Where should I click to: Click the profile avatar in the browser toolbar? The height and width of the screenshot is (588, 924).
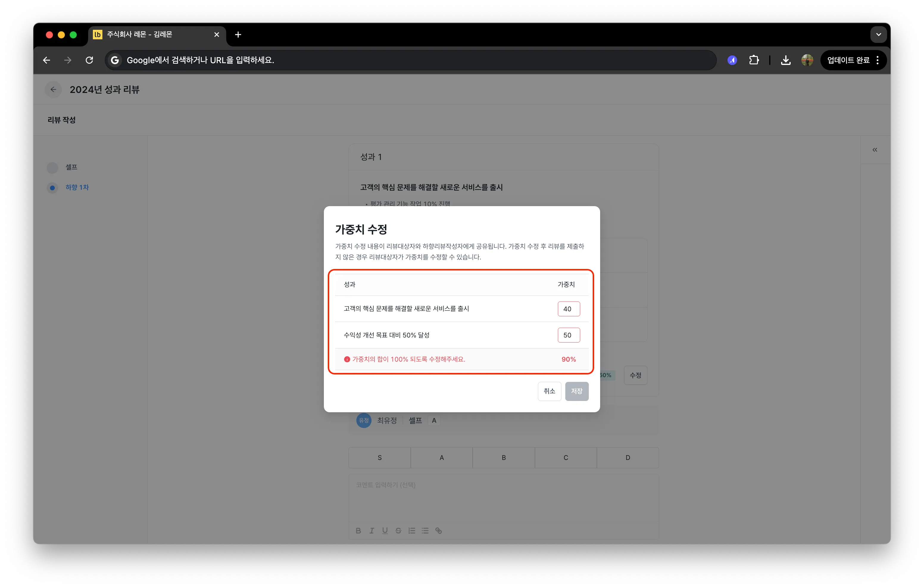click(x=807, y=60)
